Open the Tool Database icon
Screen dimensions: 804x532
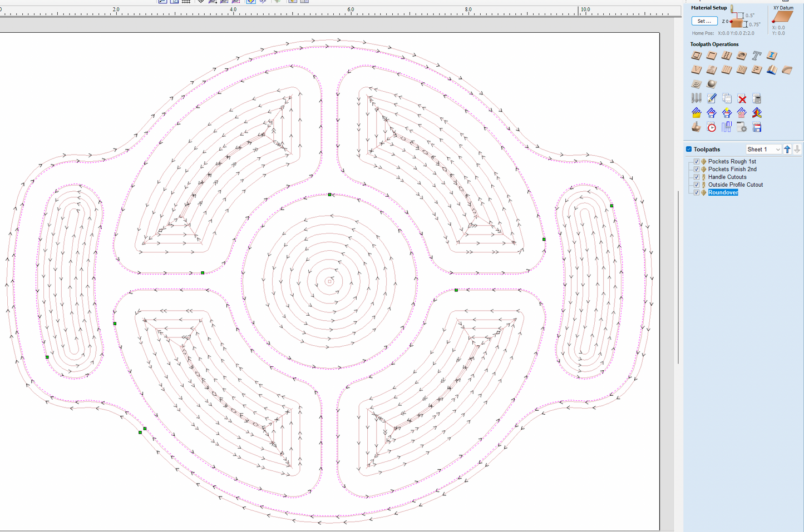[696, 98]
